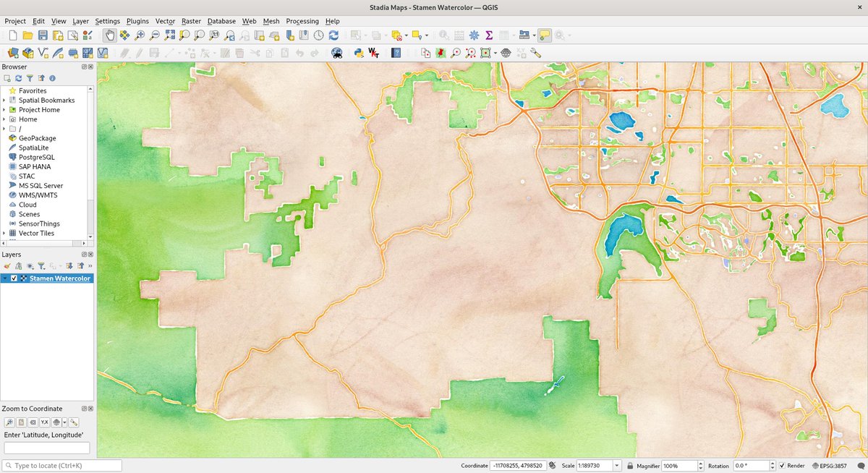Open the Project menu
Image resolution: width=868 pixels, height=473 pixels.
coord(15,21)
